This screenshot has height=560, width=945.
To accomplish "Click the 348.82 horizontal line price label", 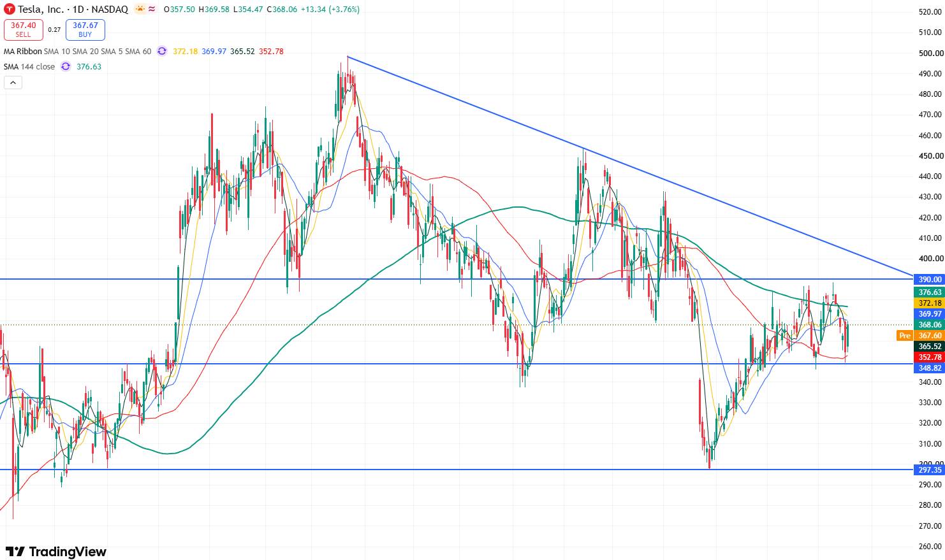I will coord(929,368).
